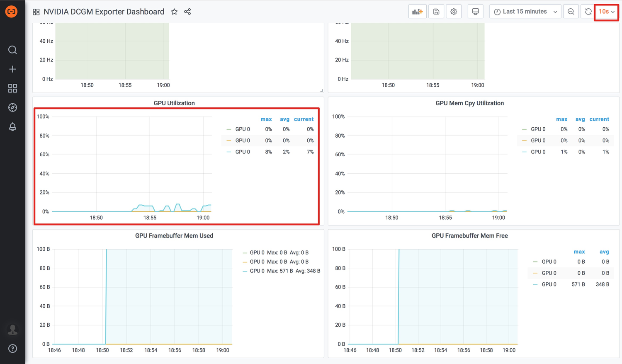Image resolution: width=622 pixels, height=364 pixels.
Task: Refresh the dashboard now
Action: click(x=588, y=12)
